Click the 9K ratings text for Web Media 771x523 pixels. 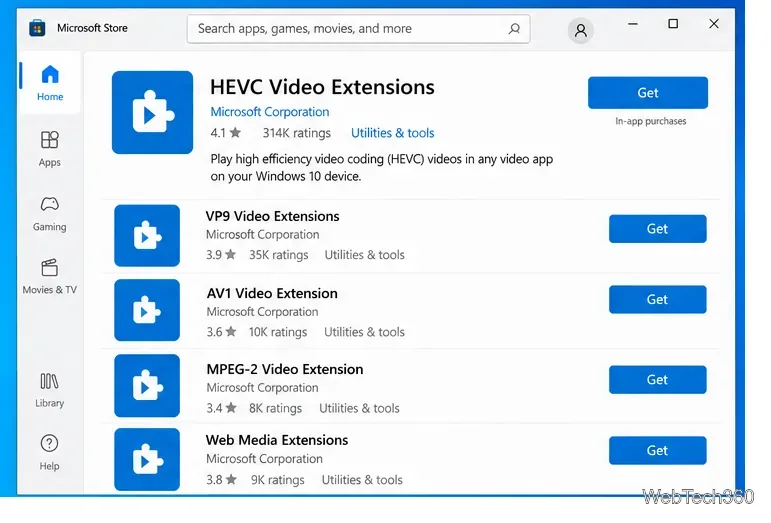pyautogui.click(x=278, y=480)
